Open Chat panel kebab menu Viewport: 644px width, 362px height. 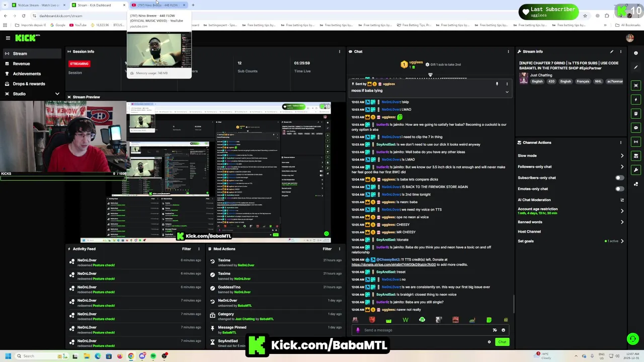pos(508,51)
